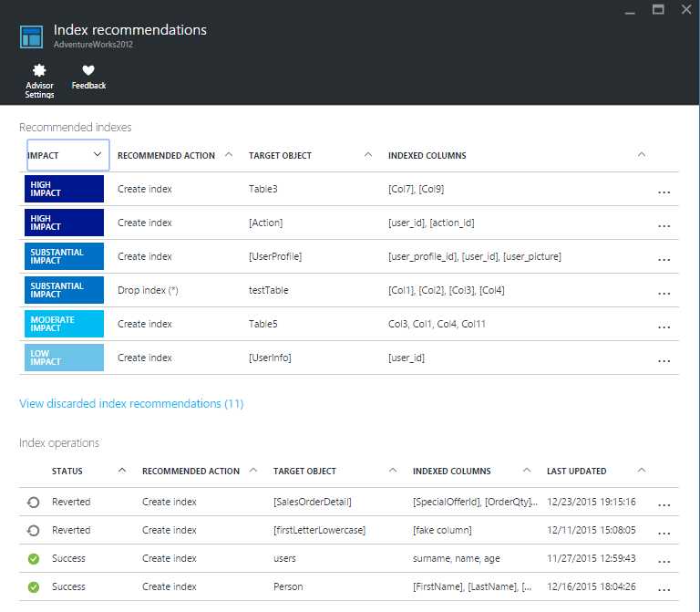Sort Index operations by LAST UPDATED
This screenshot has height=612, width=700.
pos(576,472)
